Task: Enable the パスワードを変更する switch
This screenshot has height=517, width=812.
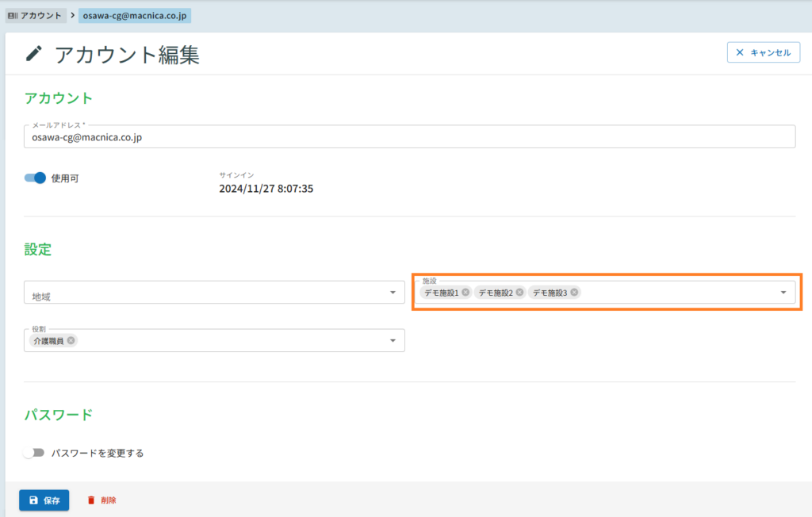Action: tap(33, 453)
